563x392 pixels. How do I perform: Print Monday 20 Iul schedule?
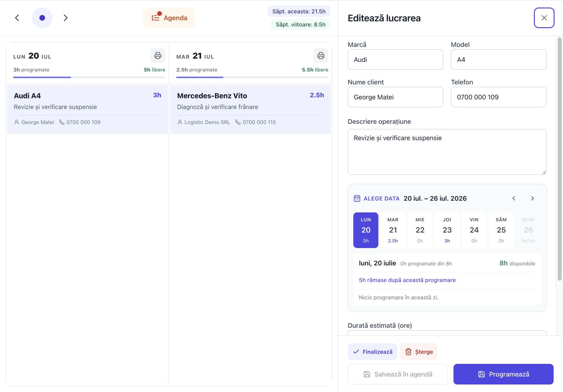[158, 56]
